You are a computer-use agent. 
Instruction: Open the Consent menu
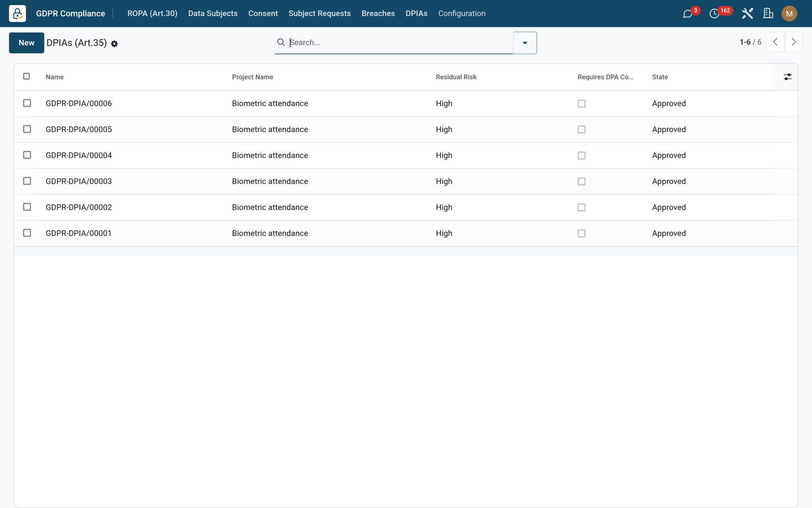[263, 14]
